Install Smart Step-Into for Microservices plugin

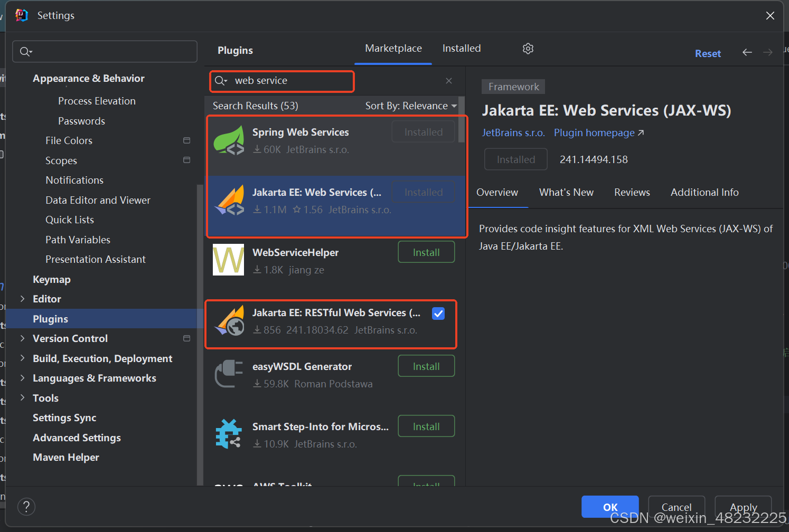pyautogui.click(x=426, y=426)
